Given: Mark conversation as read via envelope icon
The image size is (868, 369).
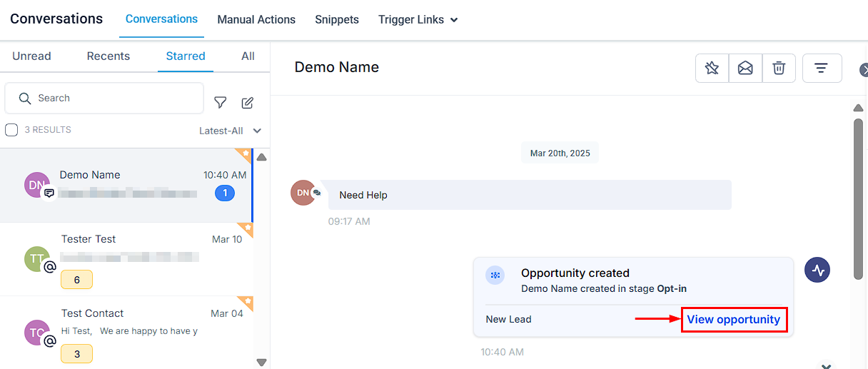Looking at the screenshot, I should (745, 69).
